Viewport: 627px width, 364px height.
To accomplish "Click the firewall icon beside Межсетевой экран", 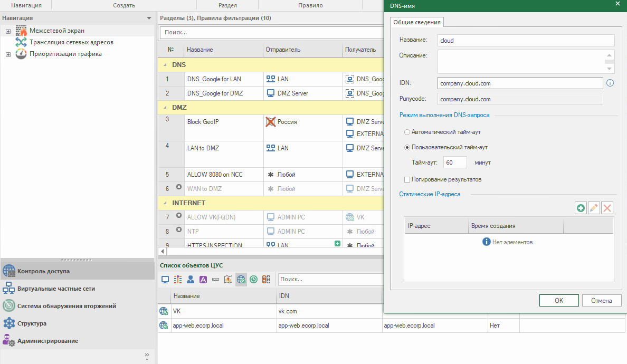I will pos(21,31).
